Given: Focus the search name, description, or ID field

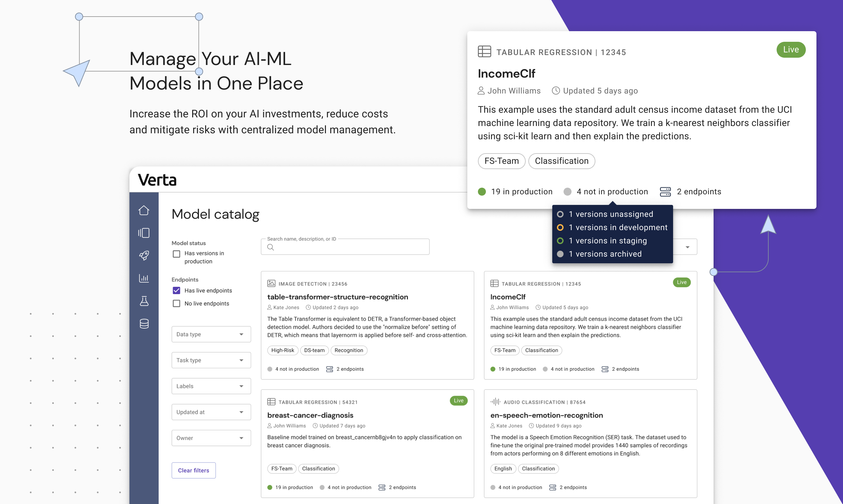Looking at the screenshot, I should [x=350, y=247].
